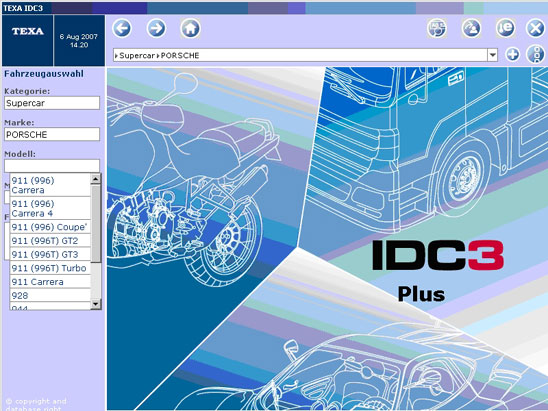The height and width of the screenshot is (411, 548).
Task: Click model list scroll-up arrow
Action: [96, 179]
